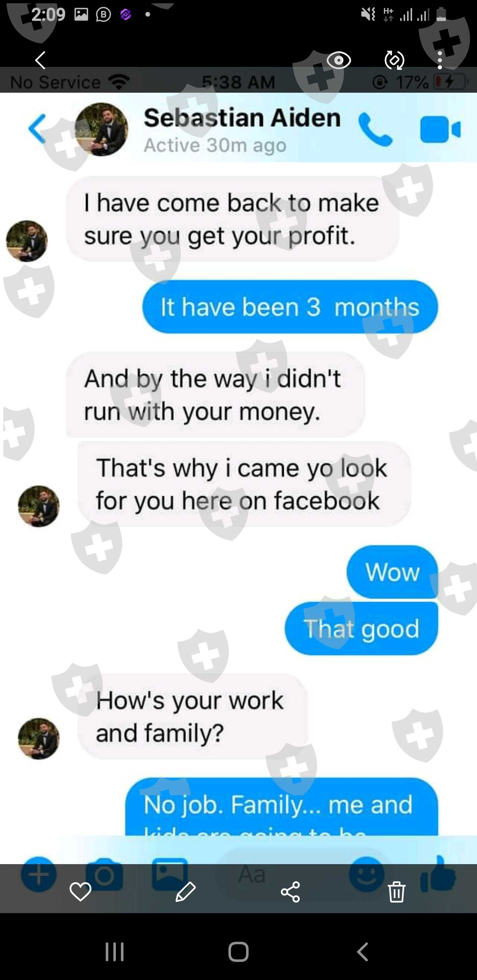477x980 pixels.
Task: Select the 'It have been 3 months' message
Action: (290, 307)
